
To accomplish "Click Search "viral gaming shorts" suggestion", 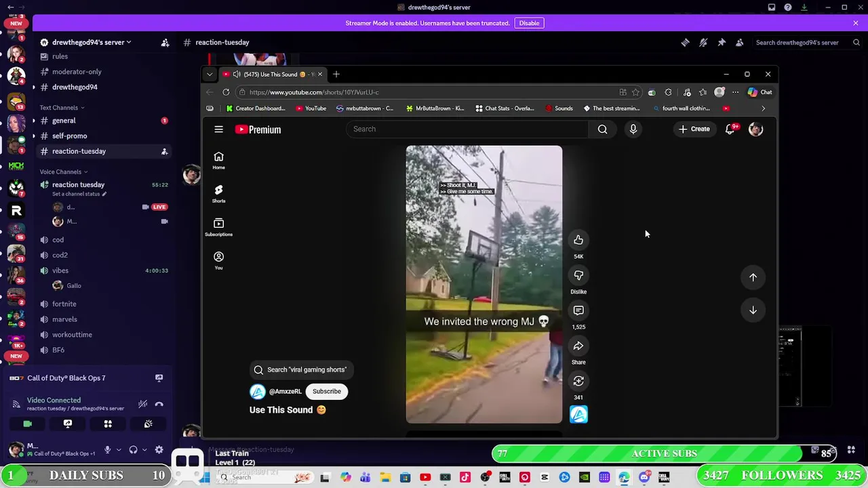I will (x=300, y=369).
